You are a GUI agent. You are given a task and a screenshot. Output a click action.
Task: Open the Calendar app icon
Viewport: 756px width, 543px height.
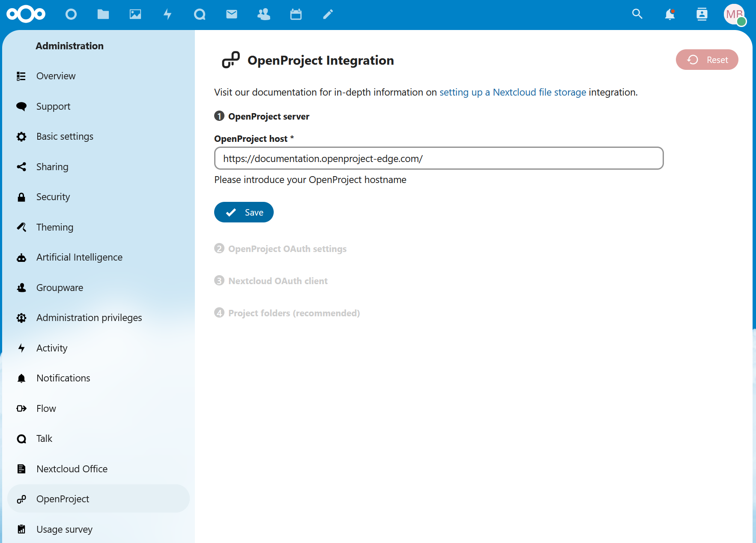(x=296, y=14)
